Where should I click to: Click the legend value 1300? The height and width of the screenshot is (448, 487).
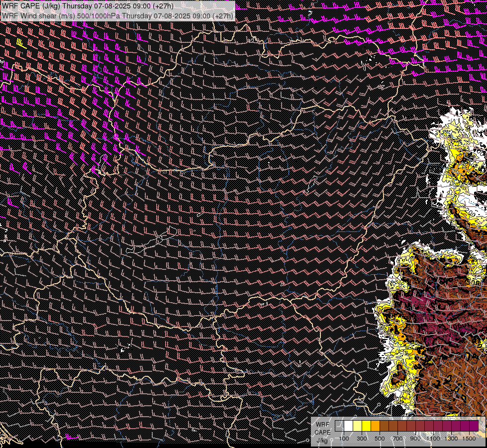click(x=451, y=439)
